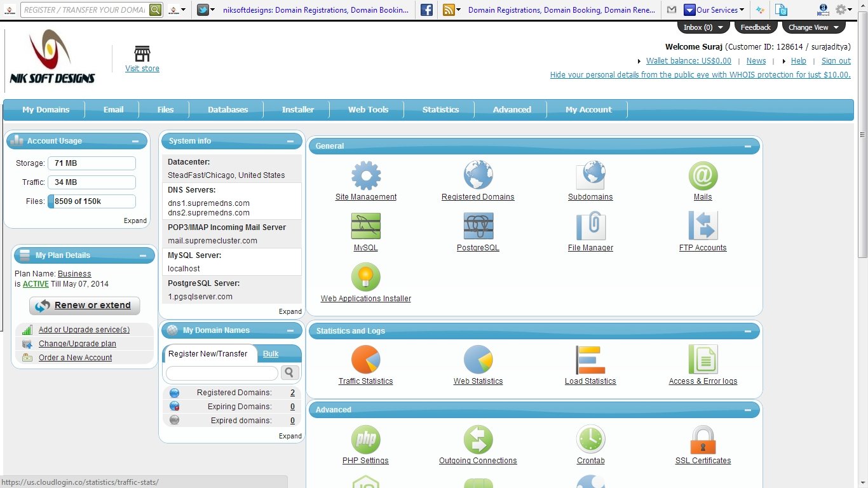Screen dimensions: 868x488
Task: Collapse the Account Usage panel
Action: click(x=135, y=141)
